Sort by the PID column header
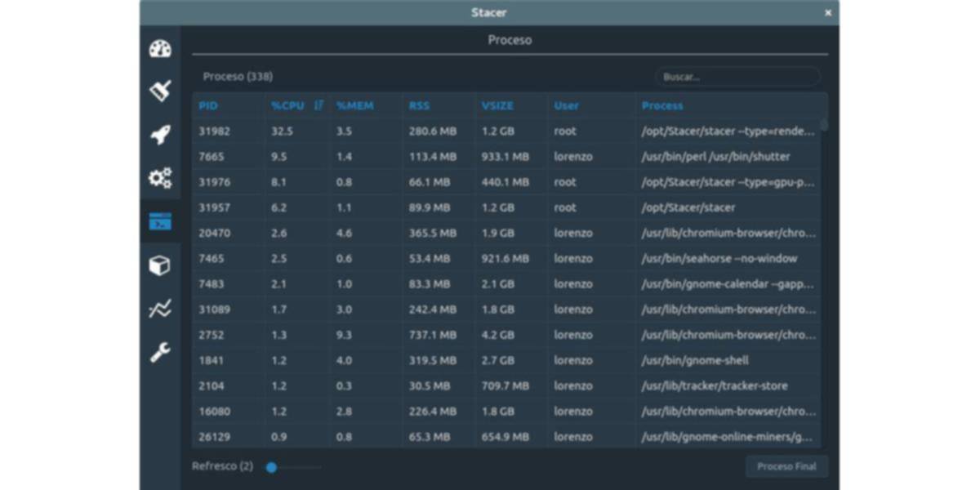 [x=208, y=105]
